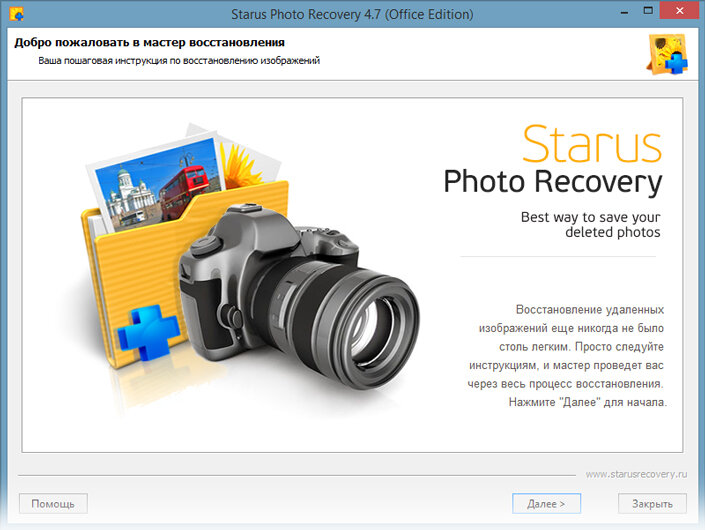The width and height of the screenshot is (705, 530).
Task: Click window title "Starus Photo Recovery 4.7"
Action: [306, 14]
